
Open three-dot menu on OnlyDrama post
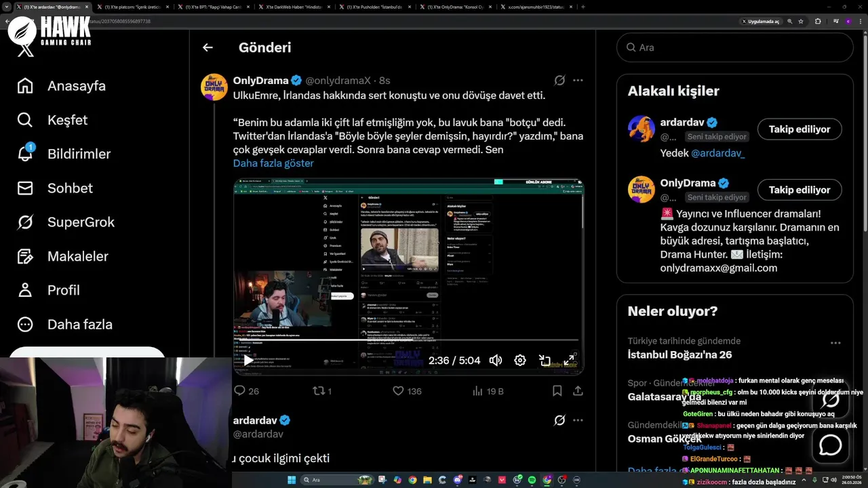pos(578,80)
